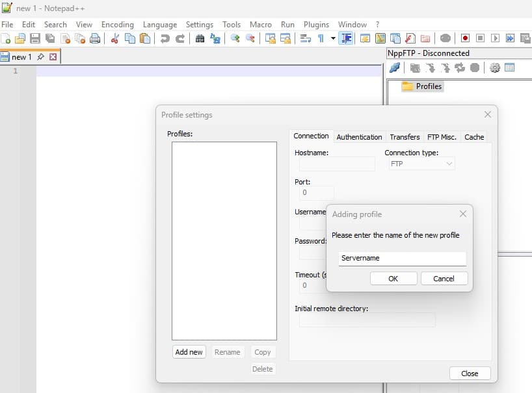This screenshot has height=393, width=532.
Task: Close the new 1 document tab
Action: (53, 57)
